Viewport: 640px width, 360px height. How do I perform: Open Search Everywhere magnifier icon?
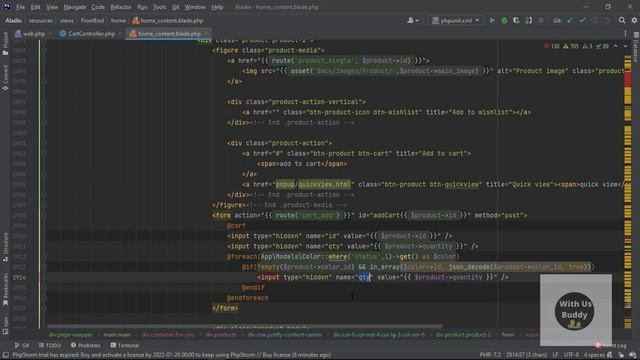click(622, 20)
